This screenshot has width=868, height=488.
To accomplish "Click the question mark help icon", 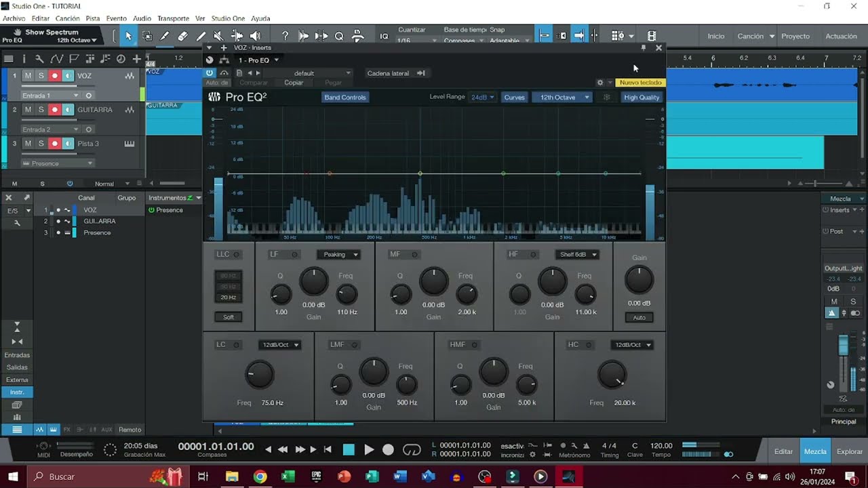I will click(x=285, y=36).
